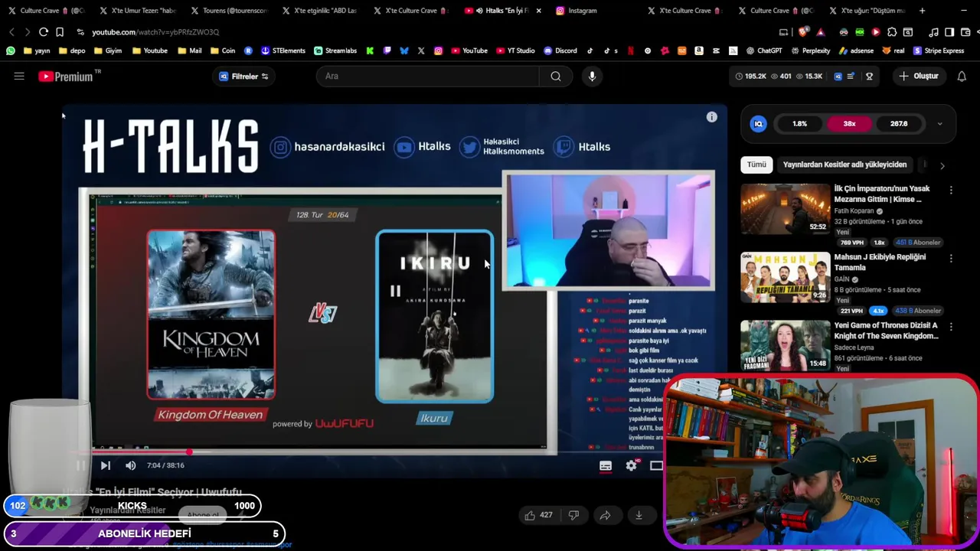Open the Coin bookmarks folder
Image resolution: width=980 pixels, height=551 pixels.
223,51
